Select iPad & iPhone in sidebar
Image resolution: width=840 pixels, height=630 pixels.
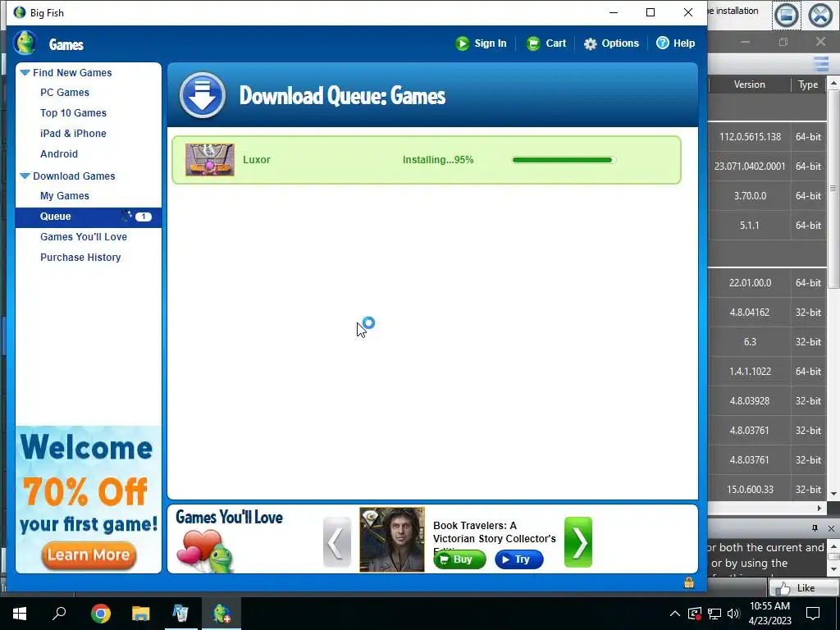(73, 134)
